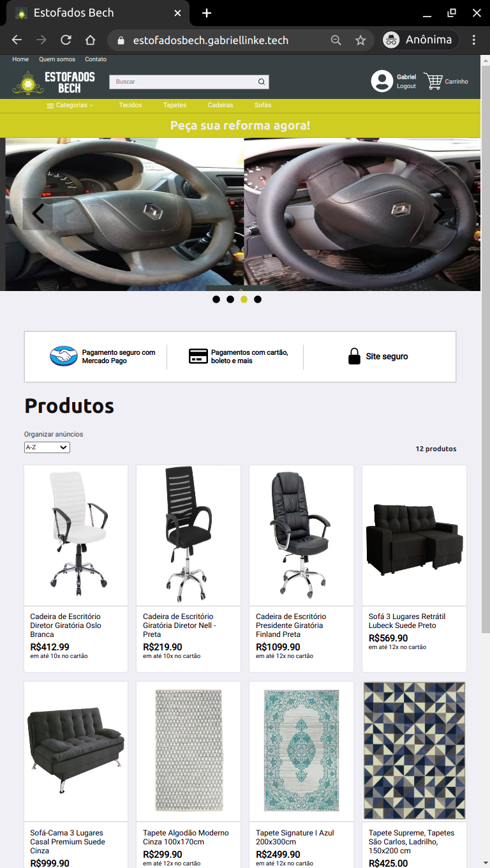490x868 pixels.
Task: Select the first carousel indicator dot
Action: [216, 299]
